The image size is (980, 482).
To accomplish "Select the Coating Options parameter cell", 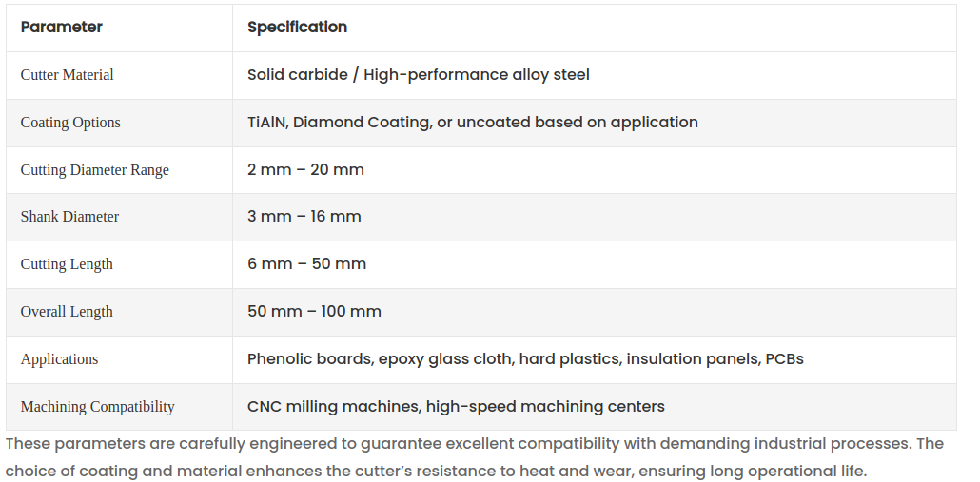I will (x=70, y=123).
